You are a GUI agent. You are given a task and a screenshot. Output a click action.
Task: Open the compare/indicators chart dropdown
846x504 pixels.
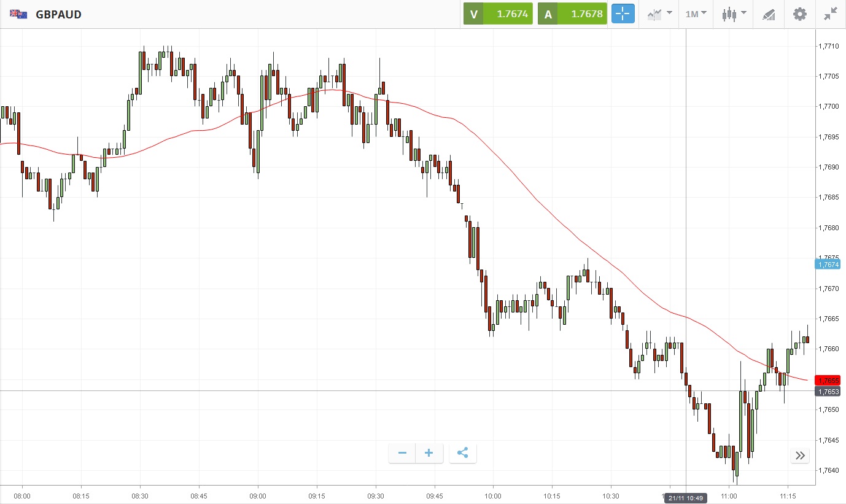point(659,14)
